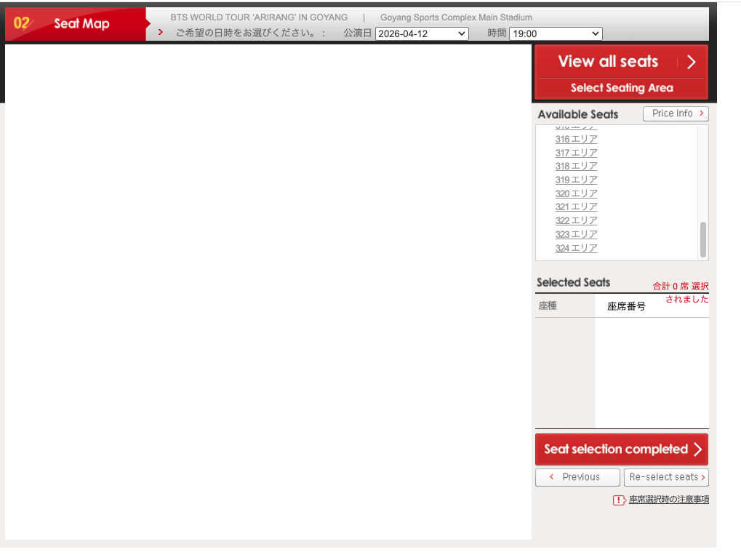This screenshot has width=741, height=560.
Task: Click Re-select seats button
Action: pos(666,477)
